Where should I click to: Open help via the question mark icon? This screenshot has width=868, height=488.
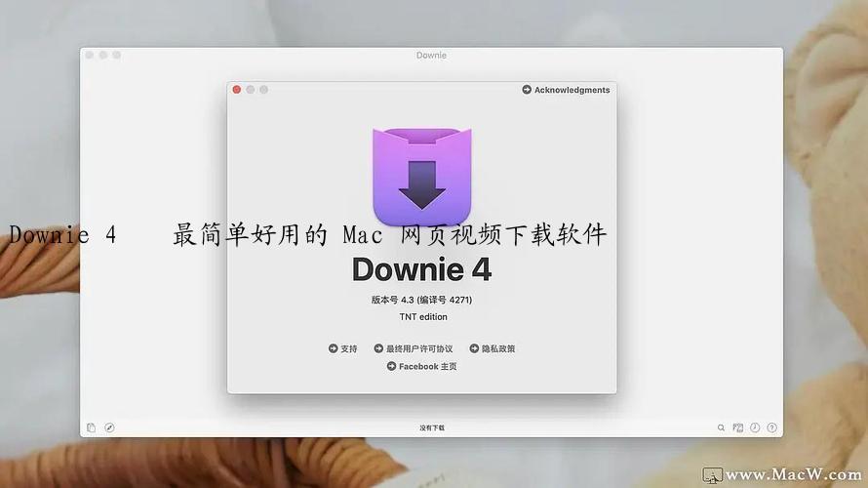click(x=772, y=427)
